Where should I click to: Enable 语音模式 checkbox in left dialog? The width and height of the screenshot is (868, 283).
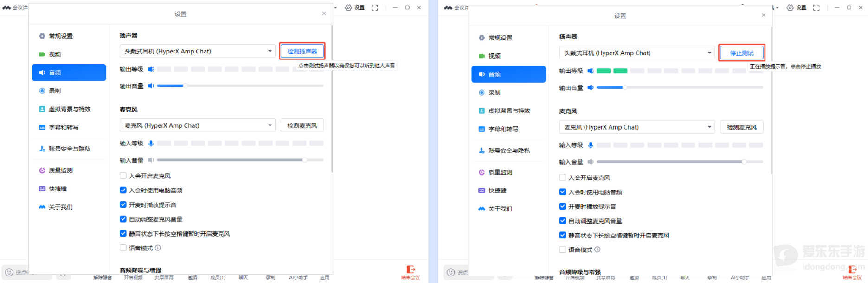point(123,248)
